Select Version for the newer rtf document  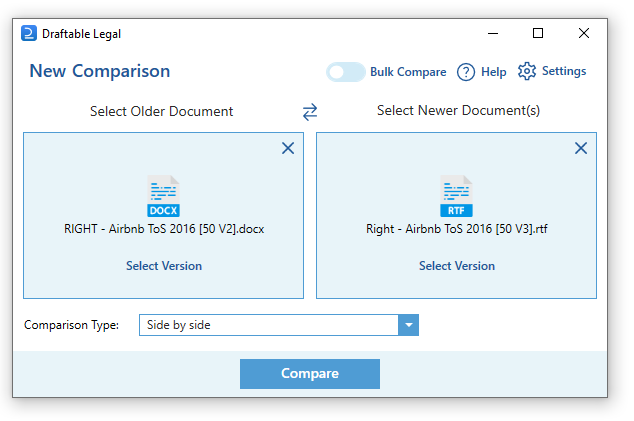point(457,266)
